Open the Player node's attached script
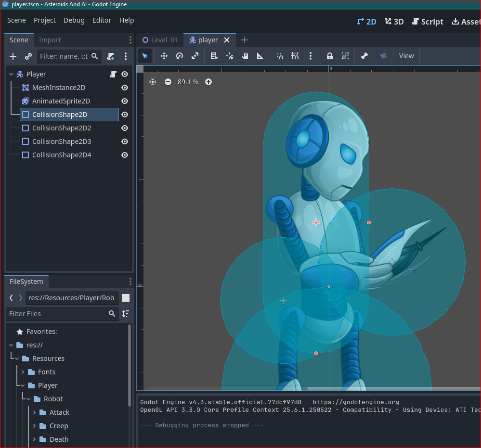Screen dimensions: 481x448 coord(113,74)
